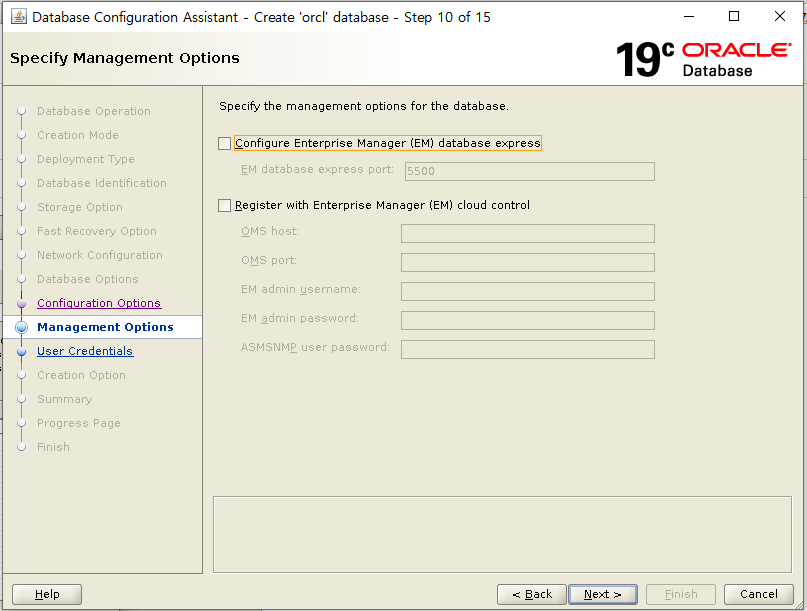The image size is (807, 611).
Task: Click the disabled Finish button
Action: (x=681, y=595)
